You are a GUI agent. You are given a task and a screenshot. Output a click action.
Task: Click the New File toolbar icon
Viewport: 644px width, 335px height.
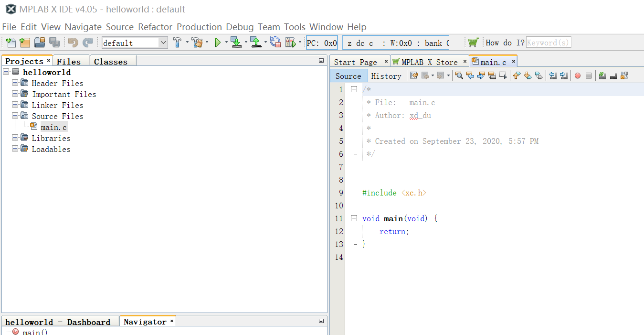pos(11,43)
